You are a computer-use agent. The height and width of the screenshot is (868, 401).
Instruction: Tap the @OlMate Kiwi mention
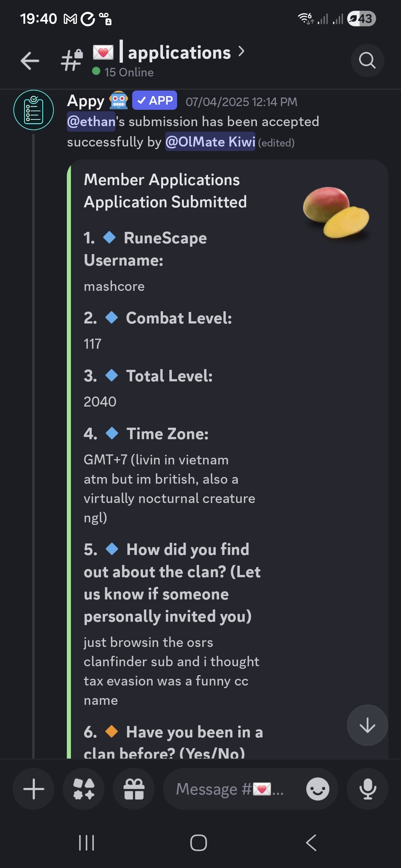[210, 142]
